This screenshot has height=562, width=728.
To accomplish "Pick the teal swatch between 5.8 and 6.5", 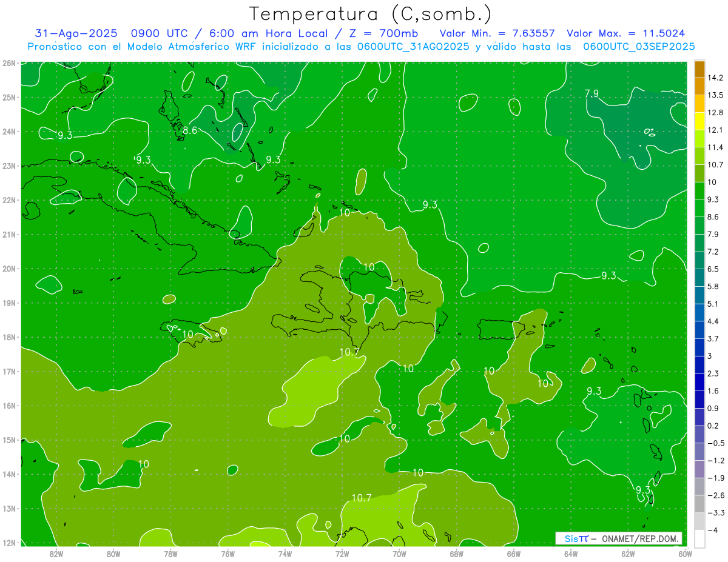I will 699,278.
